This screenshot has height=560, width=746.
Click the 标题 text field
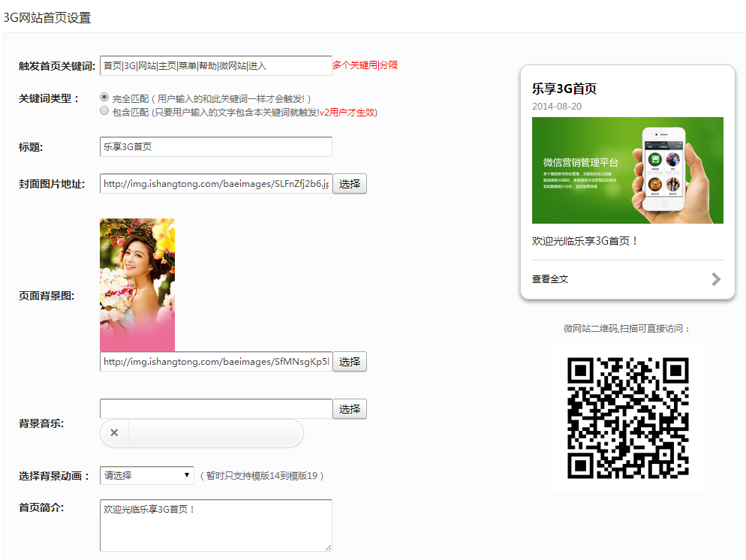[x=215, y=147]
